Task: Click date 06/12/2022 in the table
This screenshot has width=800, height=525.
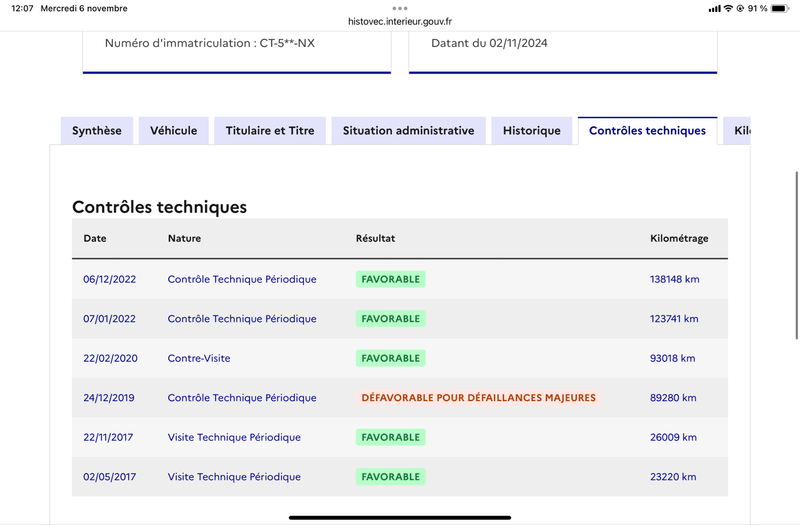Action: click(x=110, y=279)
